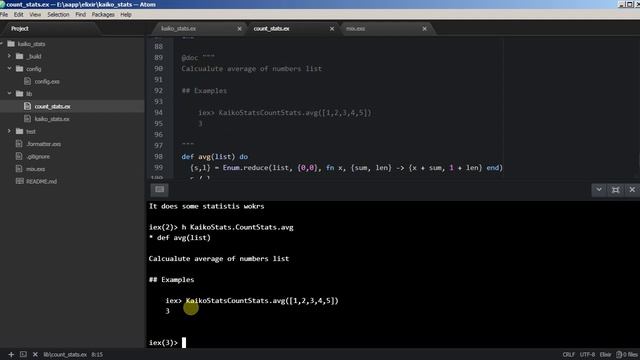The width and height of the screenshot is (640, 360).
Task: Open the Find menu
Action: (80, 14)
